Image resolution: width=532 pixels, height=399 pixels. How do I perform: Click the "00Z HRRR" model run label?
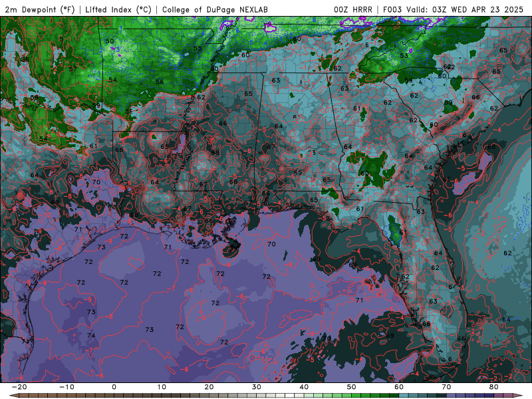pos(353,9)
